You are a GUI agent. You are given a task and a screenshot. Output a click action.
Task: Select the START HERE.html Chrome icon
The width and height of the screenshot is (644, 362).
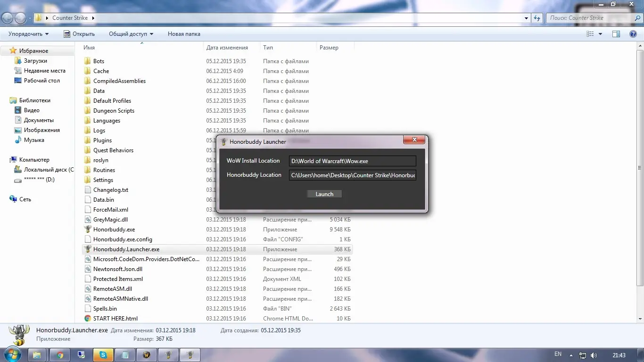[88, 319]
